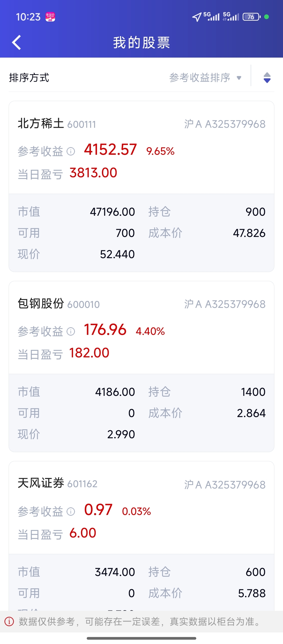Tap 北方稀土 reference profit 4152.57
The height and width of the screenshot is (644, 283).
[110, 149]
